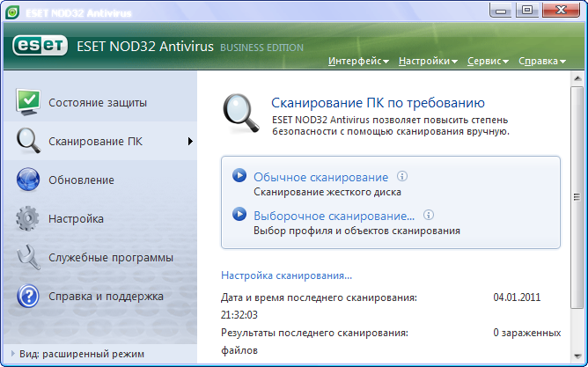
Task: Expand the Сканирование ПК submenu arrow
Action: point(190,142)
